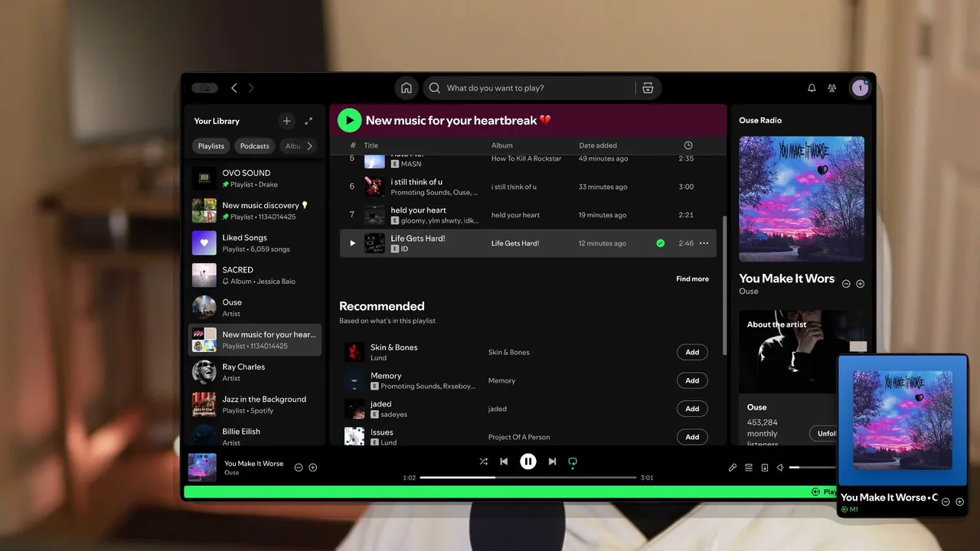The width and height of the screenshot is (980, 551).
Task: Open Friend Activity icon
Action: [x=832, y=88]
